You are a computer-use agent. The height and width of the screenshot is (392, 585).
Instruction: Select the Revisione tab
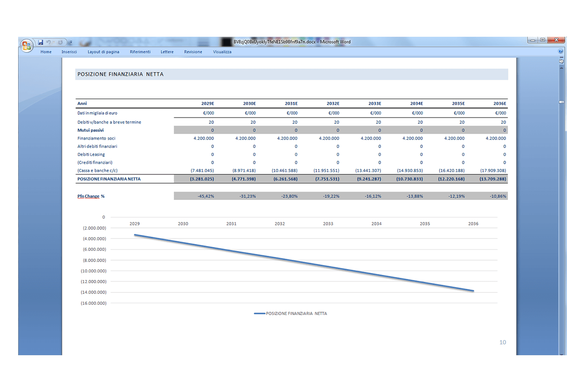tap(193, 52)
